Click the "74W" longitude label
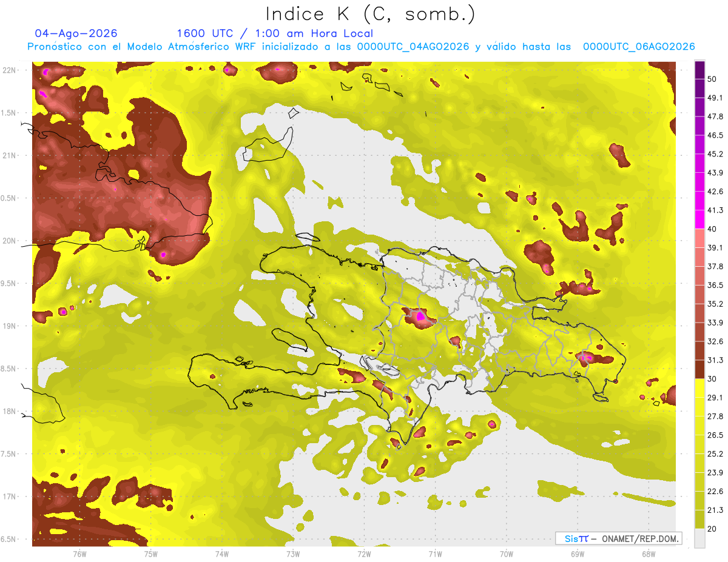This screenshot has height=562, width=728. pyautogui.click(x=221, y=554)
